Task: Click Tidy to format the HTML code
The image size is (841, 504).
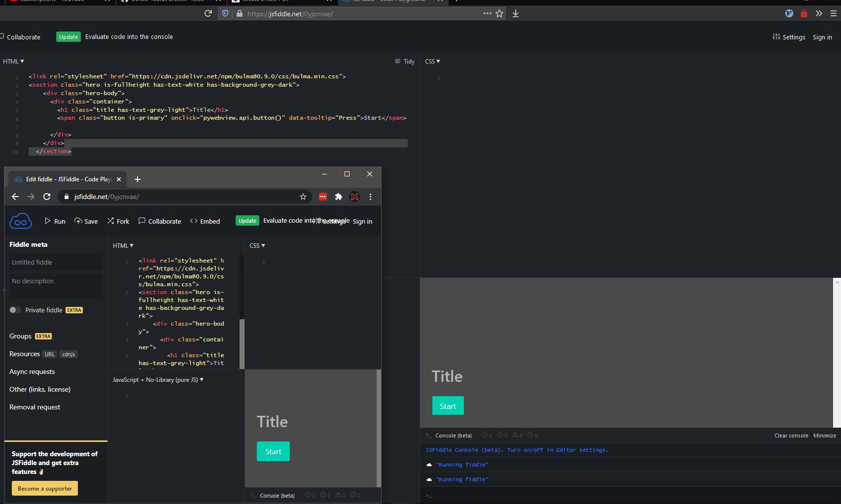Action: click(x=404, y=61)
